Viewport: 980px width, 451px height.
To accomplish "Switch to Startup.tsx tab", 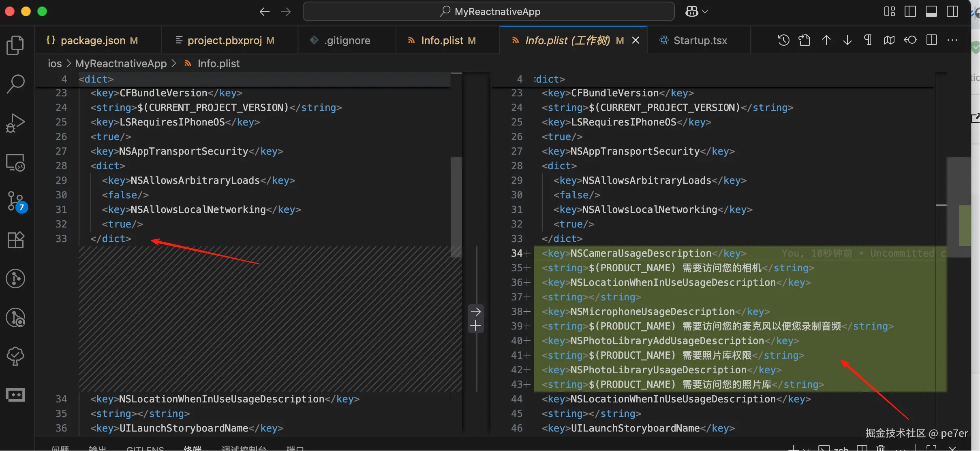I will pos(700,40).
